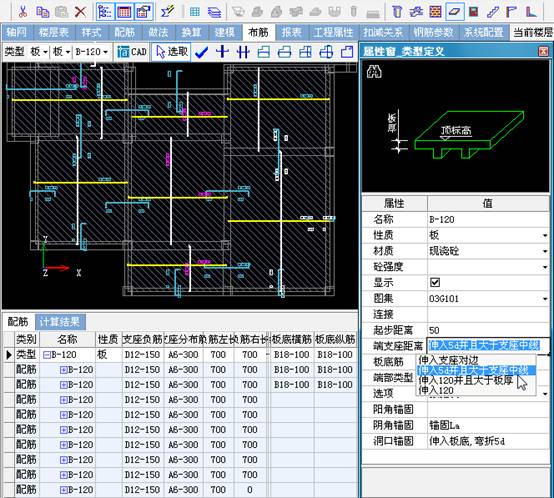Close the 属性窗 类型定义 panel

click(543, 52)
